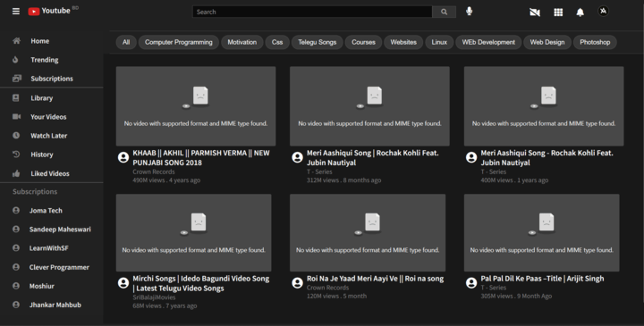Click Clever Programmer channel avatar icon

tap(16, 266)
